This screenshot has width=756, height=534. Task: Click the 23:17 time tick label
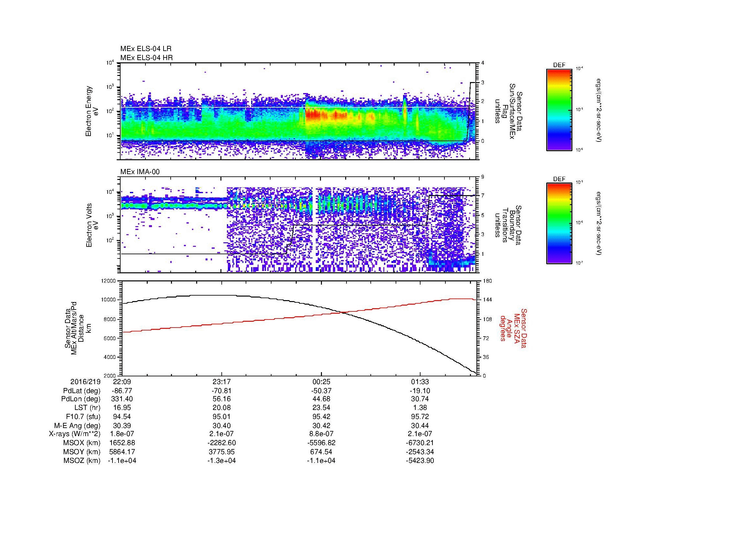(x=222, y=382)
